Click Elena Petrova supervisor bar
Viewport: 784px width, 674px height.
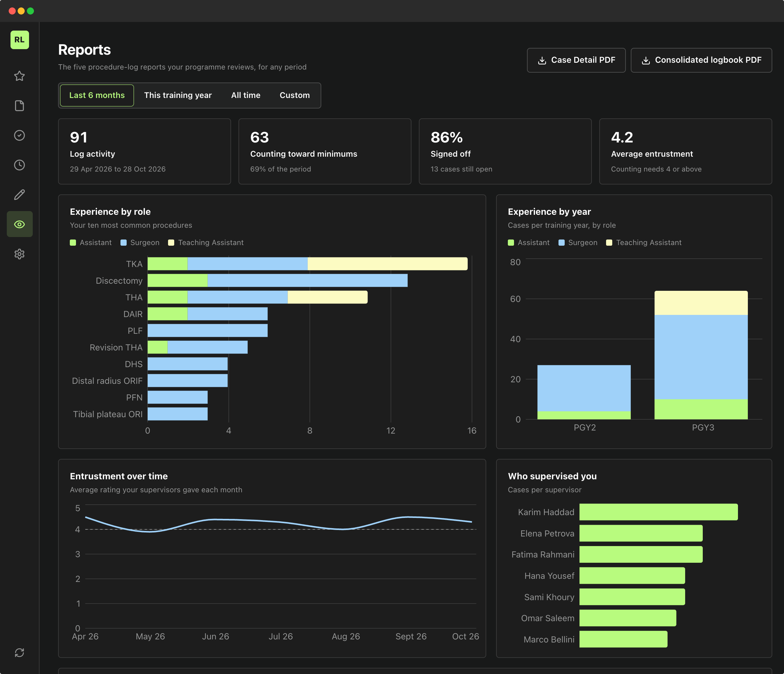(x=641, y=533)
